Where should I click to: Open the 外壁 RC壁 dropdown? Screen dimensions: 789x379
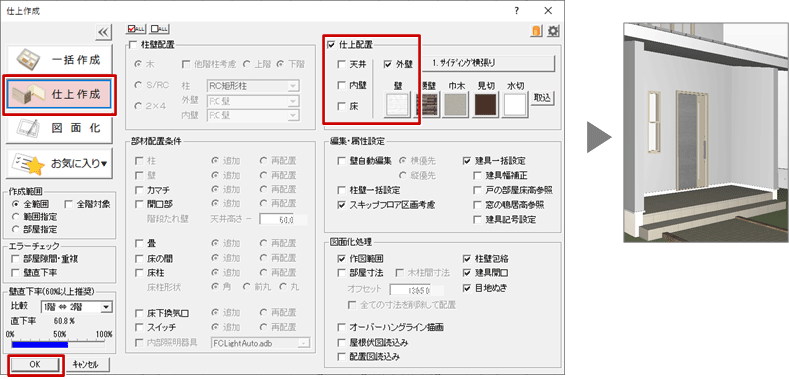(254, 101)
